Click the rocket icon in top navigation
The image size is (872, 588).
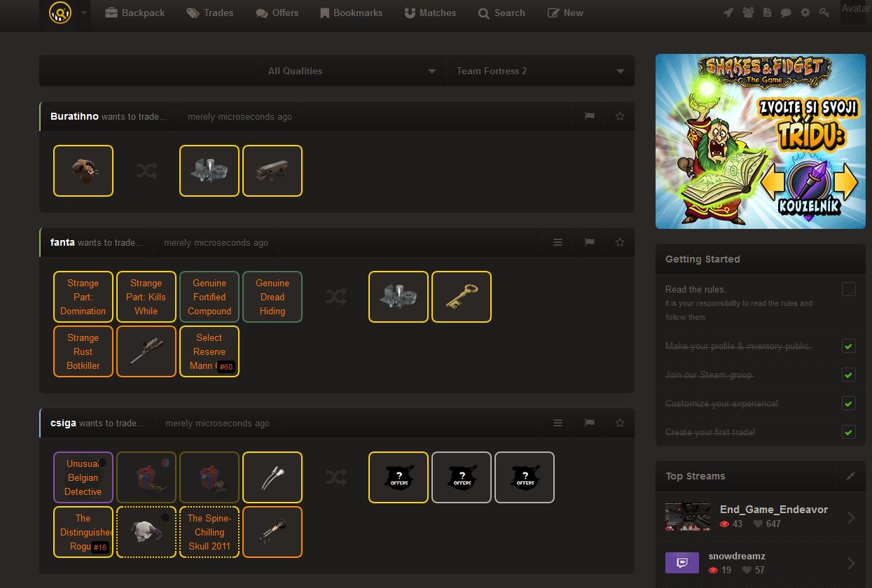(728, 13)
